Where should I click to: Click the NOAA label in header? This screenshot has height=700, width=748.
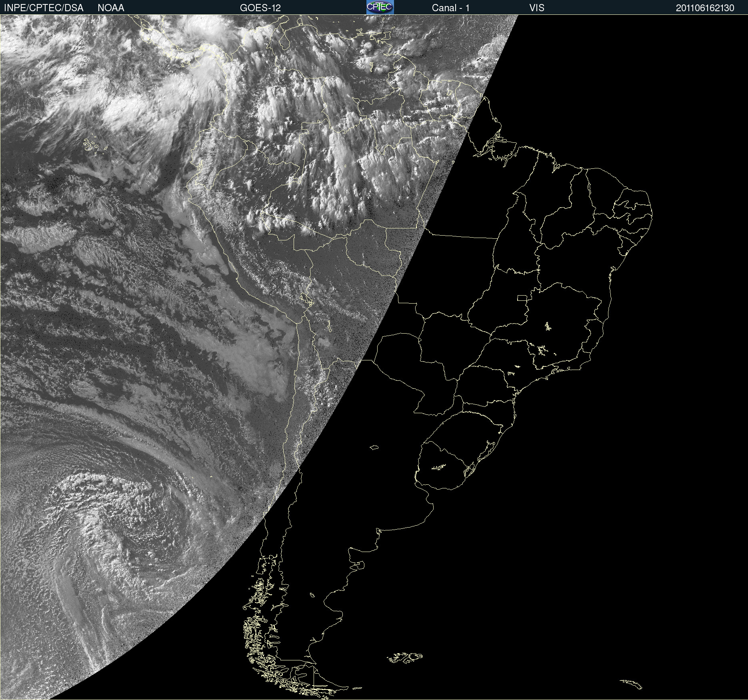(111, 8)
